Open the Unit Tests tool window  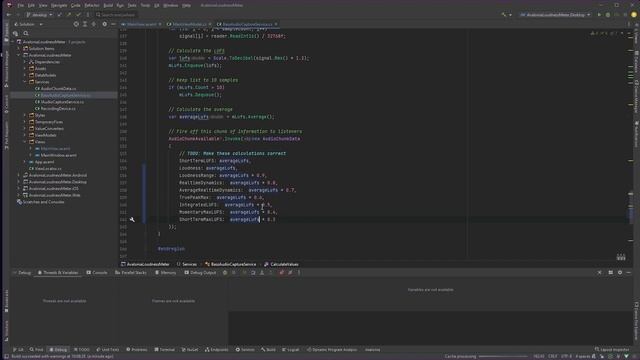pos(108,350)
